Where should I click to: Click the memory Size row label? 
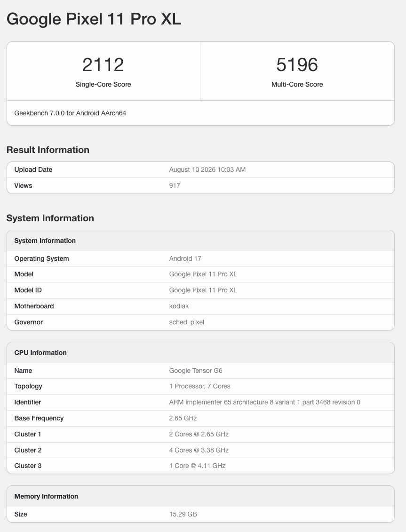pos(21,514)
